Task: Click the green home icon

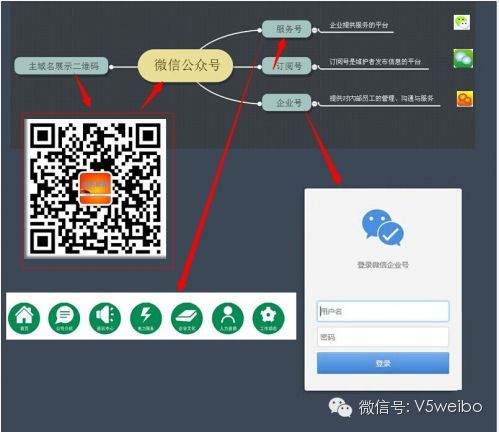Action: [x=24, y=318]
